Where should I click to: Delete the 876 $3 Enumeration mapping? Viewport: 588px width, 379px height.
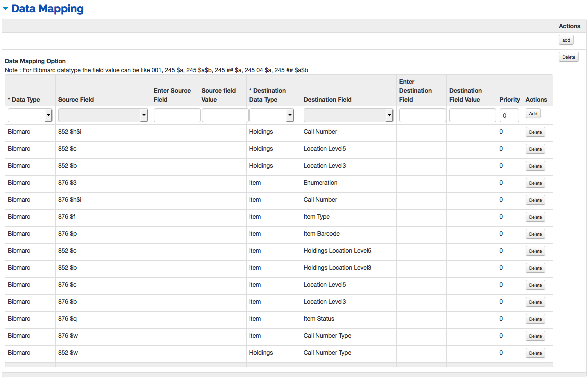pyautogui.click(x=535, y=183)
